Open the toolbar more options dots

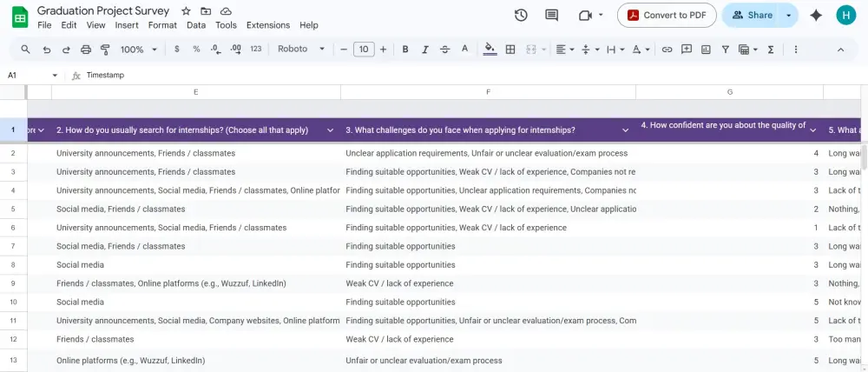[795, 50]
